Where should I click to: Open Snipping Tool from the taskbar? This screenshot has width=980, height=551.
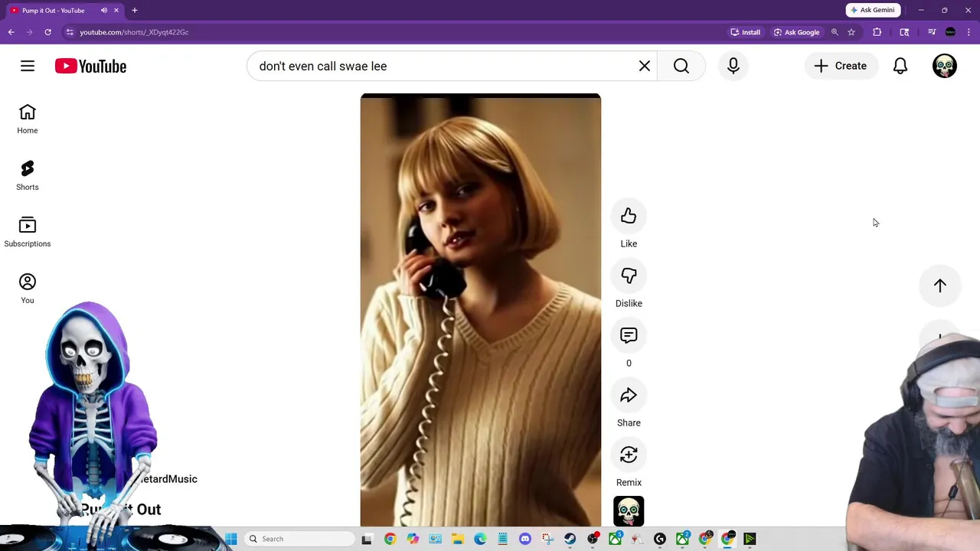click(x=547, y=539)
